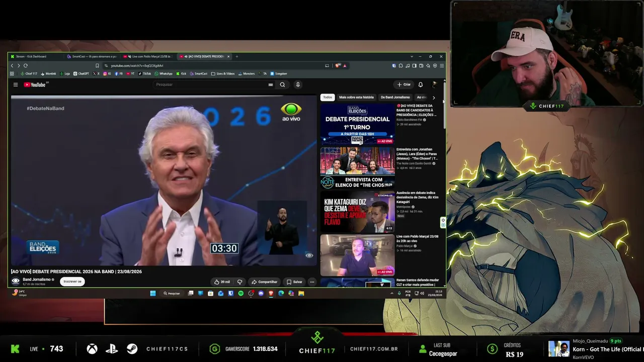
Task: Open the Brave Rewards triangle icon
Action: (345, 65)
